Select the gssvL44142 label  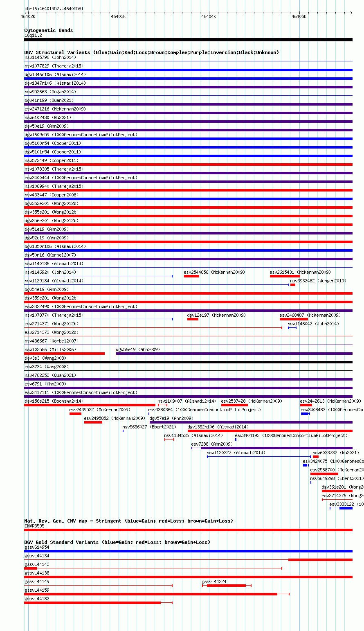(36, 564)
